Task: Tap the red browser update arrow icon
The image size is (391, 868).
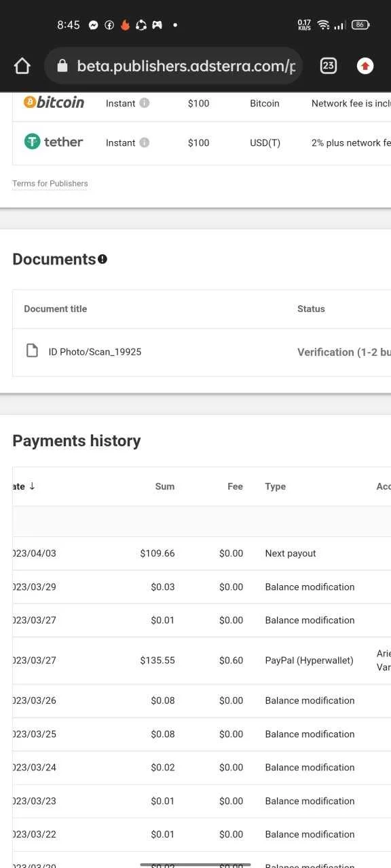Action: pos(365,66)
